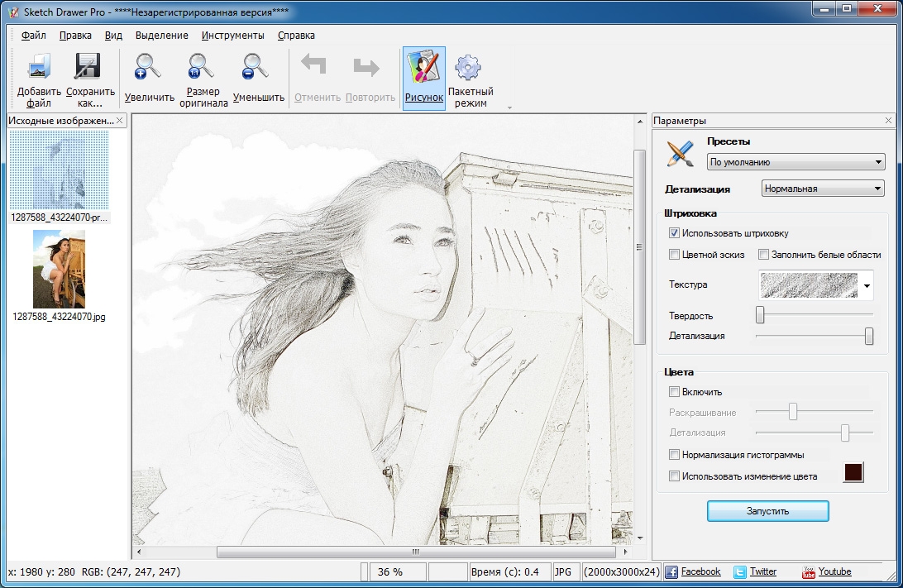The height and width of the screenshot is (588, 903).
Task: Click the Время (с): 0.4 status entry
Action: 509,572
